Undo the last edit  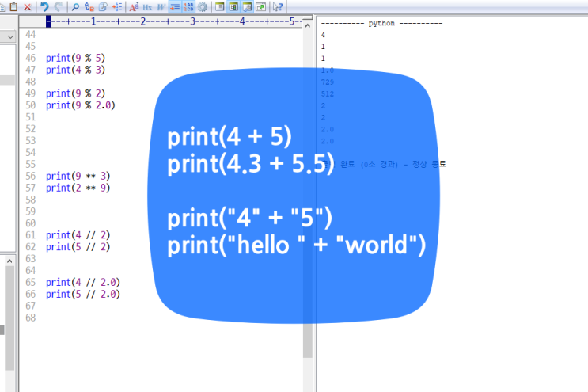pos(44,6)
